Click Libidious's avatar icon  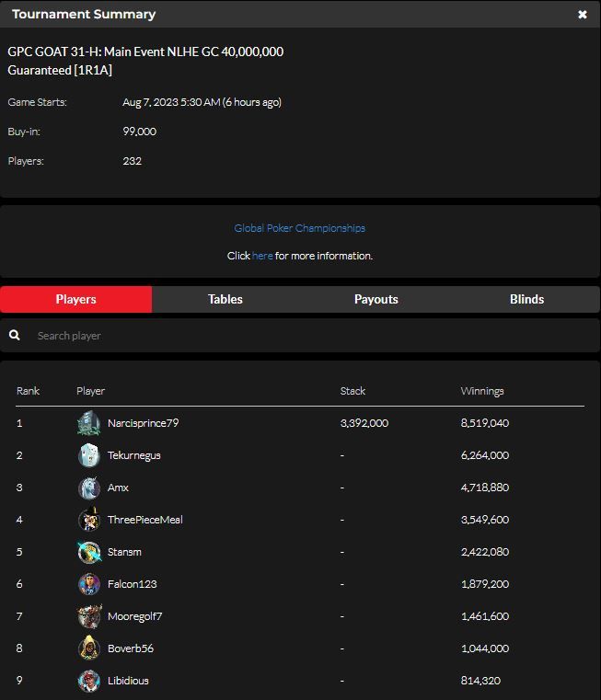coord(88,681)
